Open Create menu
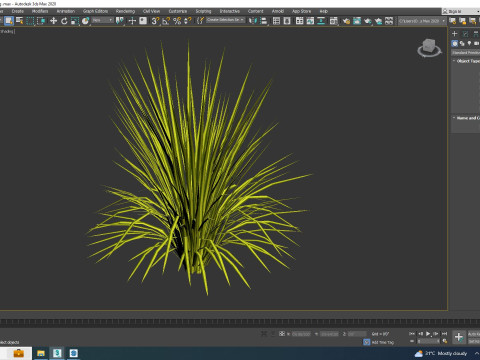The width and height of the screenshot is (480, 360). (18, 11)
